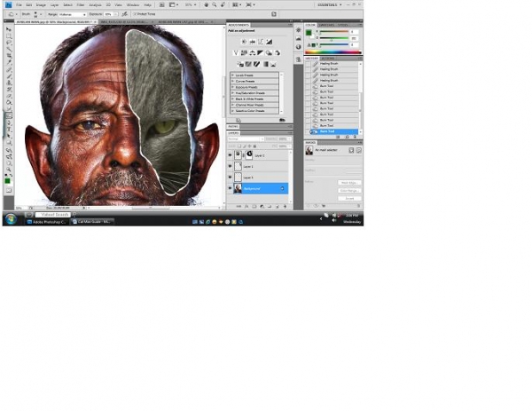532x411 pixels.
Task: Toggle lock position in Layers panel
Action: tap(250, 146)
